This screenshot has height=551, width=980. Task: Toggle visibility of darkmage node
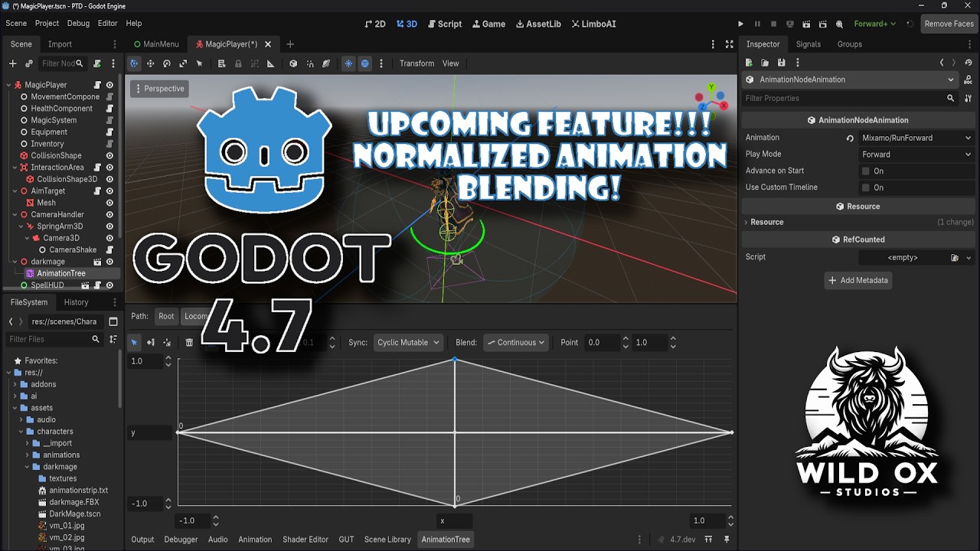pyautogui.click(x=109, y=262)
